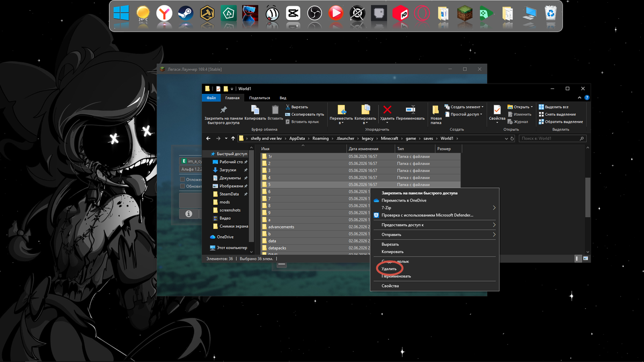Collapse the ribbon with the top-right chevron
Viewport: 644px width, 362px height.
tap(580, 98)
